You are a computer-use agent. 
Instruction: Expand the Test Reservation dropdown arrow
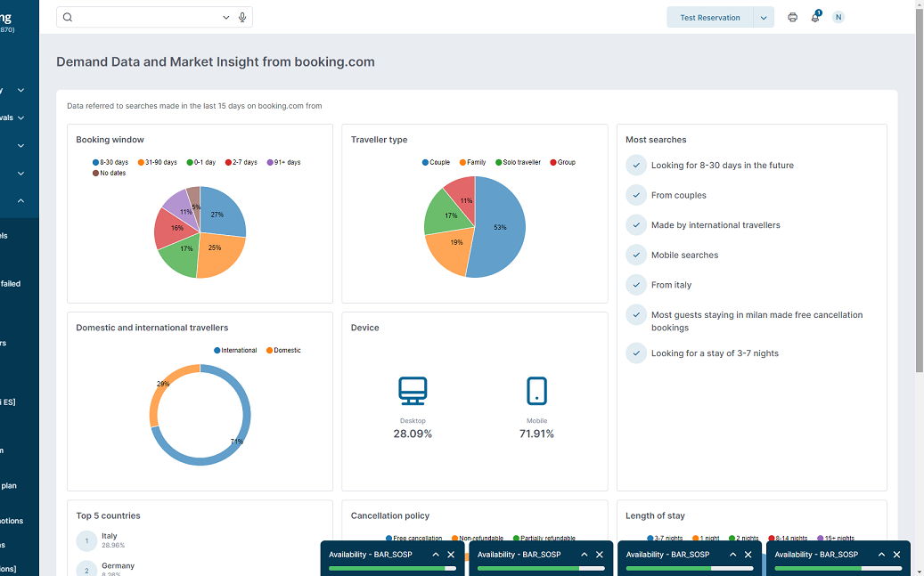(764, 18)
